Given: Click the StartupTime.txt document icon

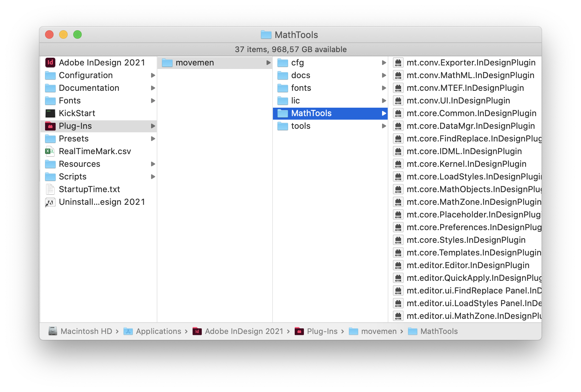Looking at the screenshot, I should (x=50, y=189).
